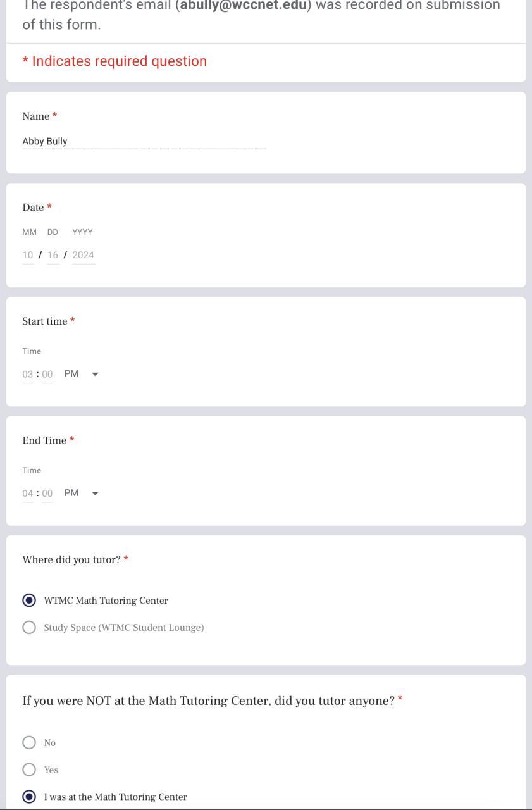Select Study Space (WTMC Student Lounge) option

click(x=29, y=628)
